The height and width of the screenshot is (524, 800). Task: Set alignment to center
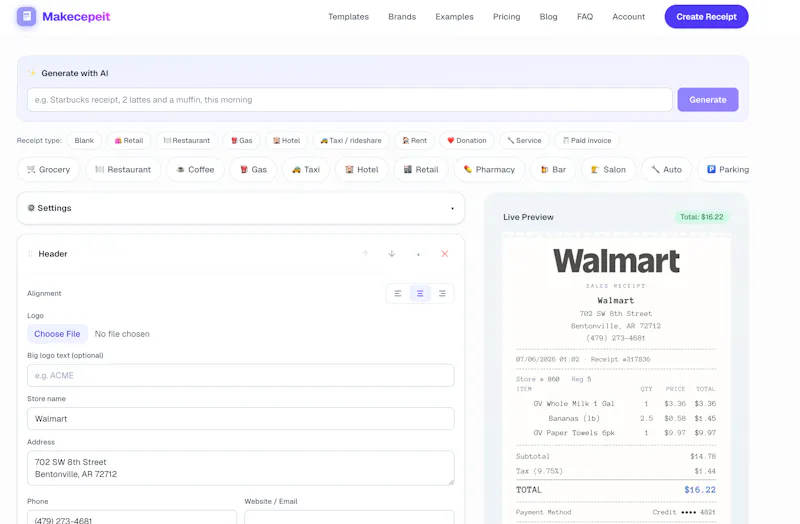(420, 293)
